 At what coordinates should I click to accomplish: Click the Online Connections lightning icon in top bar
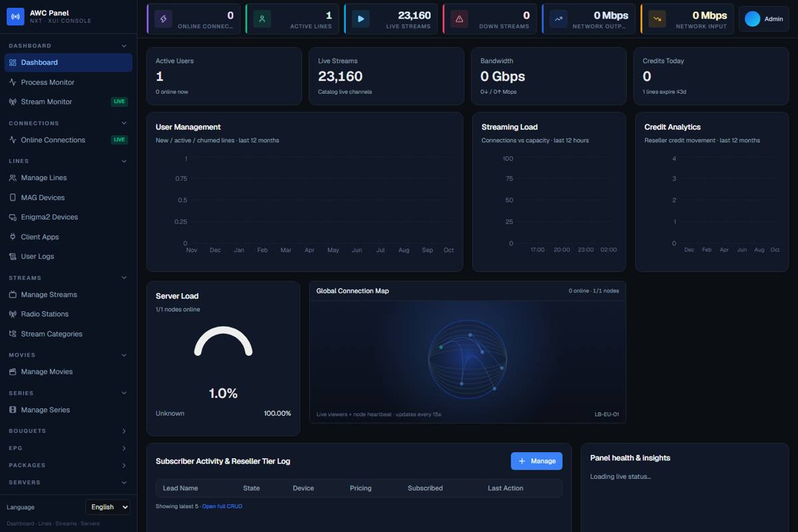click(164, 19)
